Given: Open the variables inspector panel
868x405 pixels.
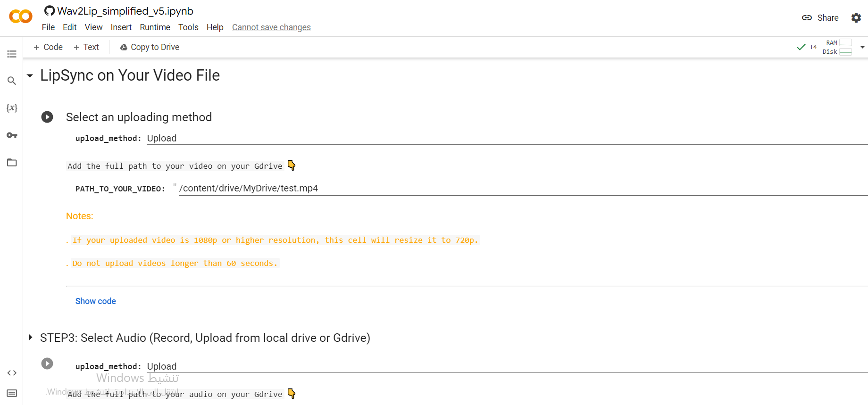Looking at the screenshot, I should (x=12, y=108).
